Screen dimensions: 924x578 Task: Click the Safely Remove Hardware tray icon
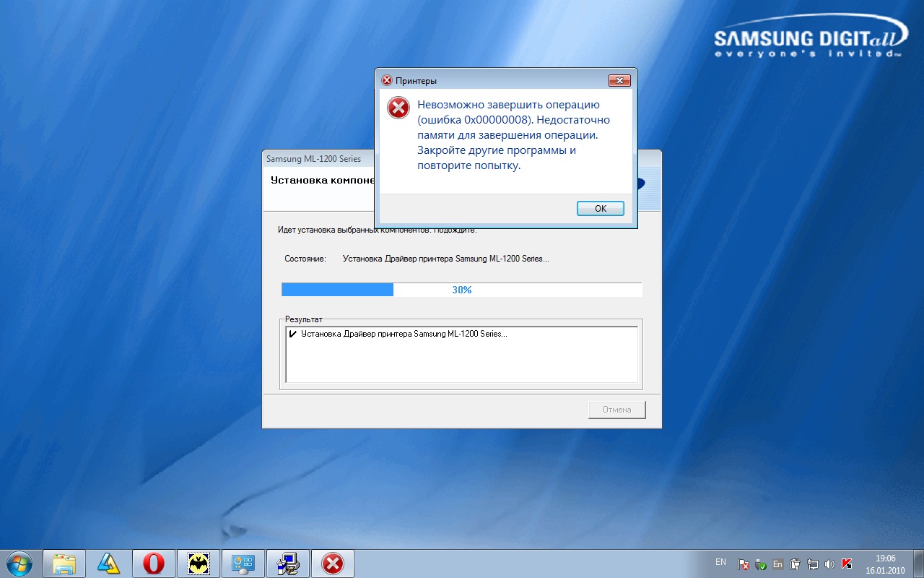pos(760,564)
